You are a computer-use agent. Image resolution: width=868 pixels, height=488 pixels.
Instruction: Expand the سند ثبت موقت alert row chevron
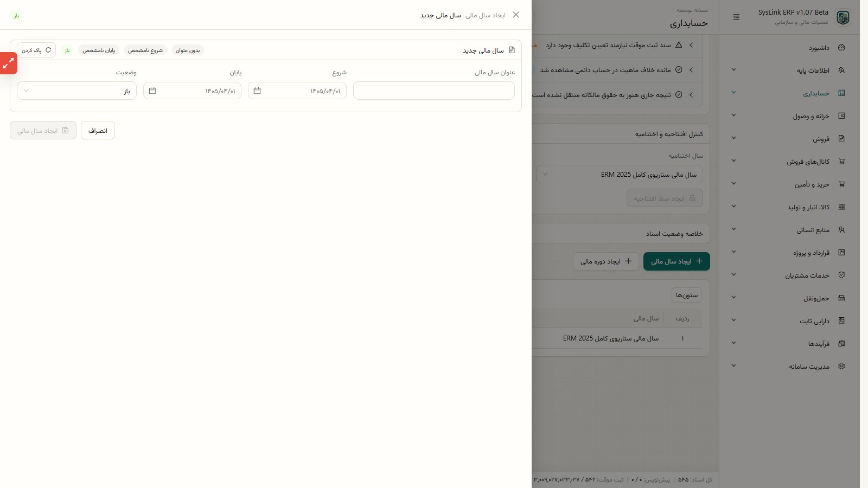[x=691, y=45]
